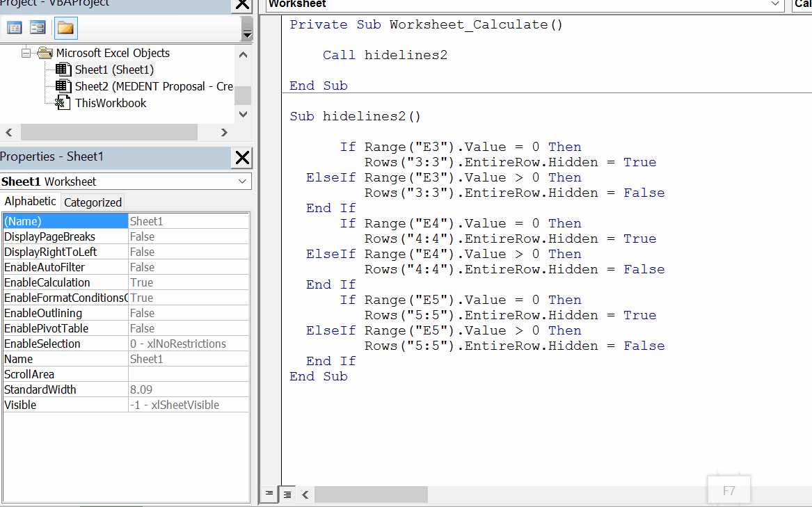Click final 'End Sub' line
The height and width of the screenshot is (507, 812).
click(x=319, y=376)
